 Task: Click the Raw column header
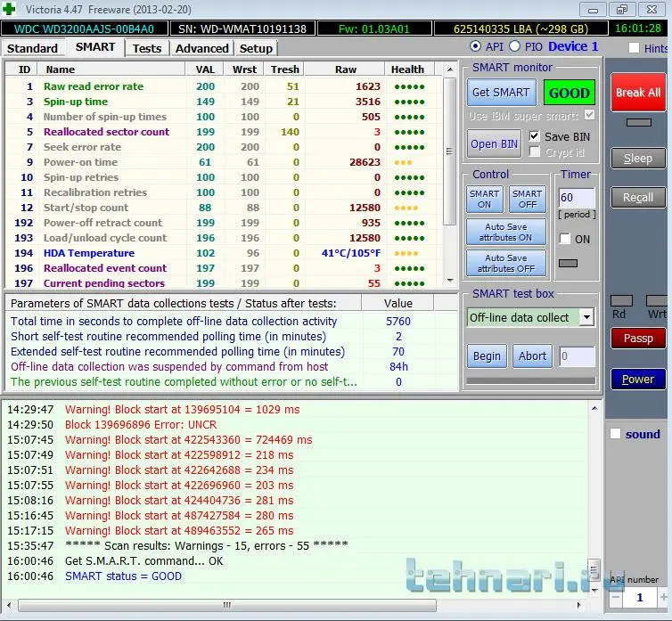pyautogui.click(x=345, y=69)
